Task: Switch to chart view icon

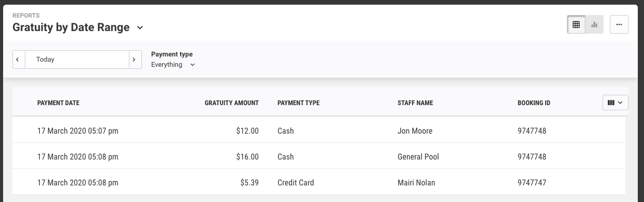Action: (x=594, y=24)
